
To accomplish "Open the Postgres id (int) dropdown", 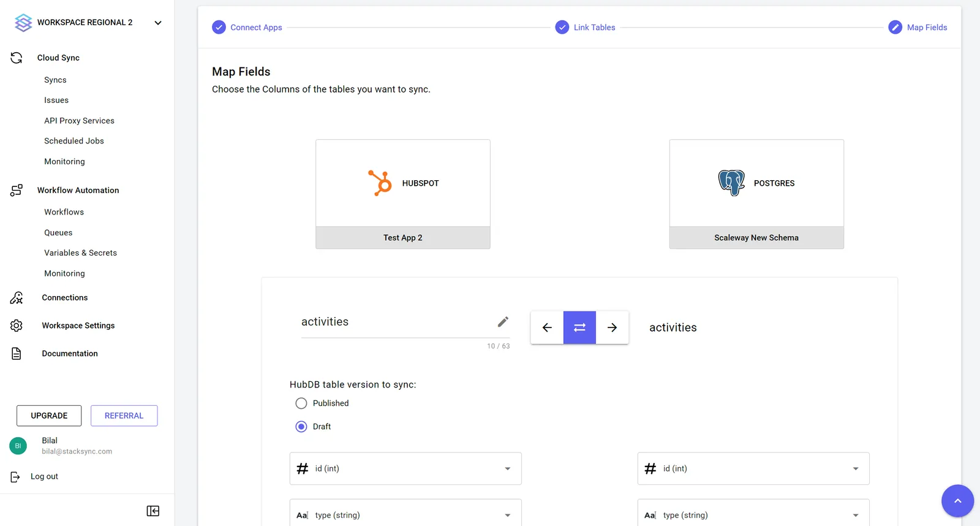I will pyautogui.click(x=753, y=468).
